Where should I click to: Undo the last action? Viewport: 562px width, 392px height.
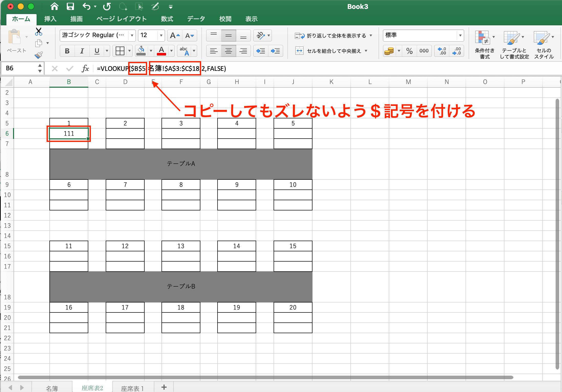pos(87,6)
